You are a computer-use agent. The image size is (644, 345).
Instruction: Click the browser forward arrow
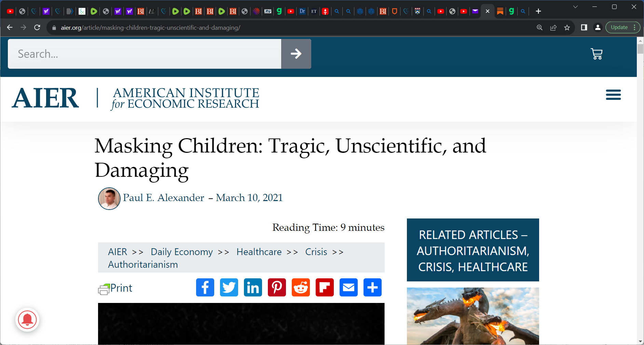click(23, 27)
